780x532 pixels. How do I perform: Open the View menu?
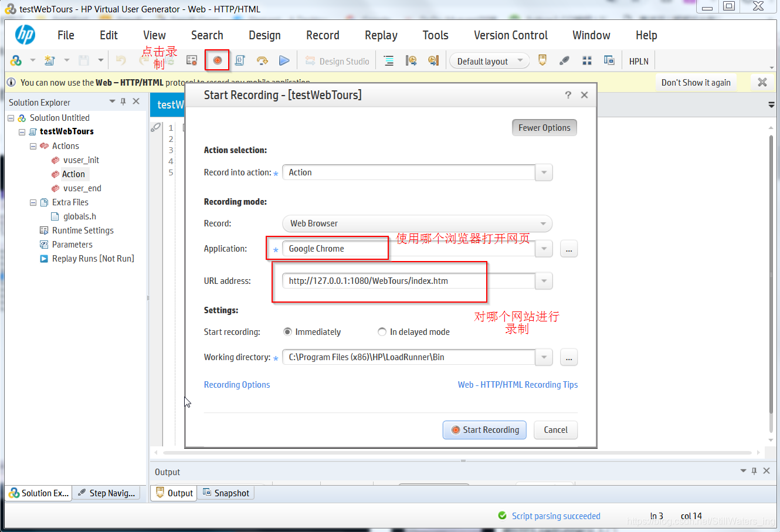[154, 35]
